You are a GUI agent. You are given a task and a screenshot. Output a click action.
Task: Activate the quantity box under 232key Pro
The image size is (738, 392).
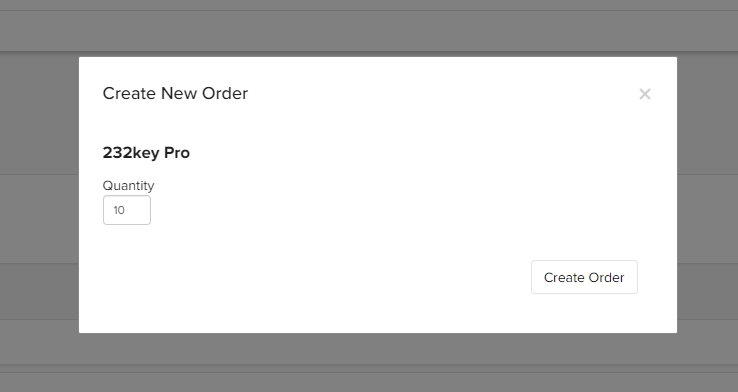127,210
